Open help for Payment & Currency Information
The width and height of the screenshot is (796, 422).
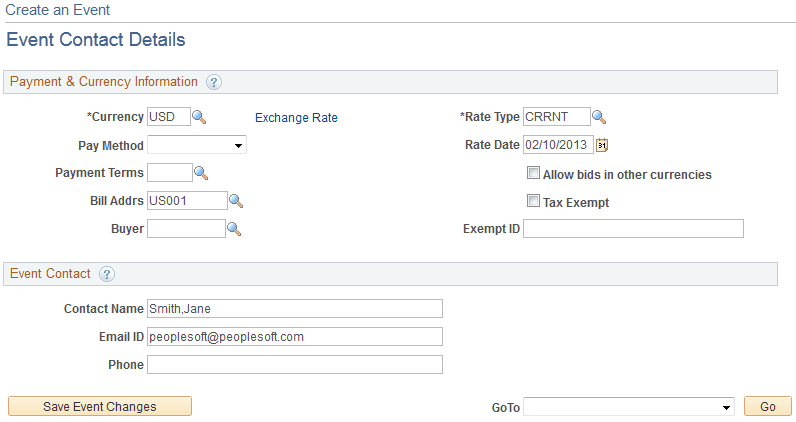click(214, 82)
